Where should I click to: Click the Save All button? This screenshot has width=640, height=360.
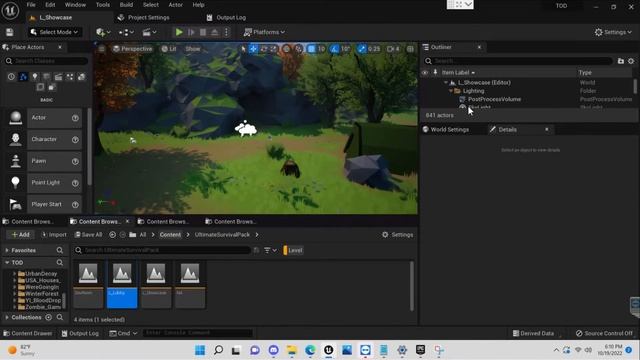[x=88, y=235]
